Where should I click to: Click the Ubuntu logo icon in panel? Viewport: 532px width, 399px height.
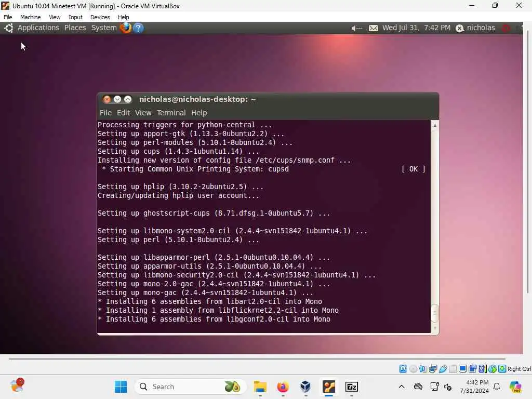pyautogui.click(x=9, y=28)
